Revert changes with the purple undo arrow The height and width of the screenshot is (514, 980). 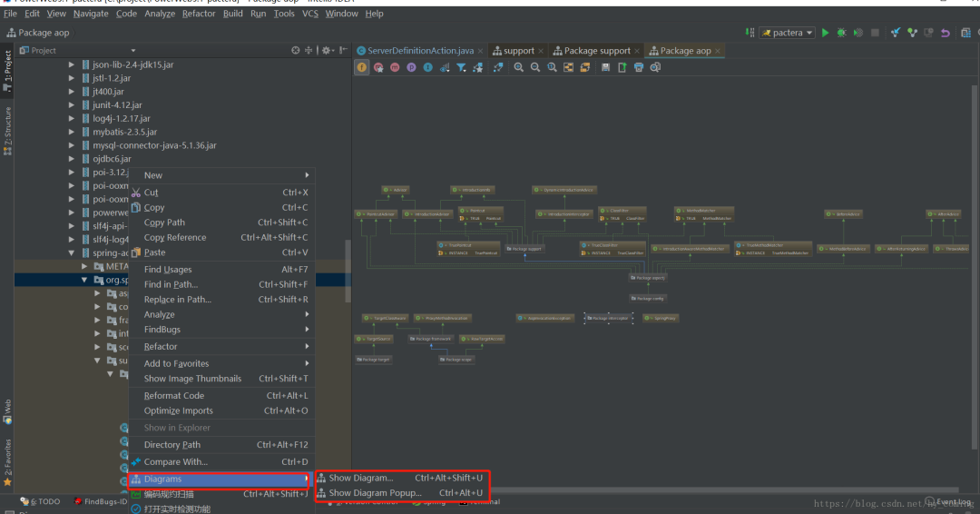(x=946, y=33)
